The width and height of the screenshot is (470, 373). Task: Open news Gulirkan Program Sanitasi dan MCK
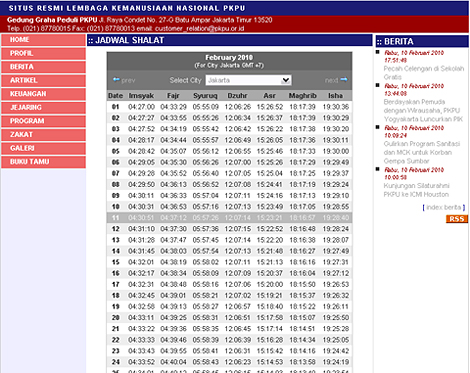click(422, 152)
